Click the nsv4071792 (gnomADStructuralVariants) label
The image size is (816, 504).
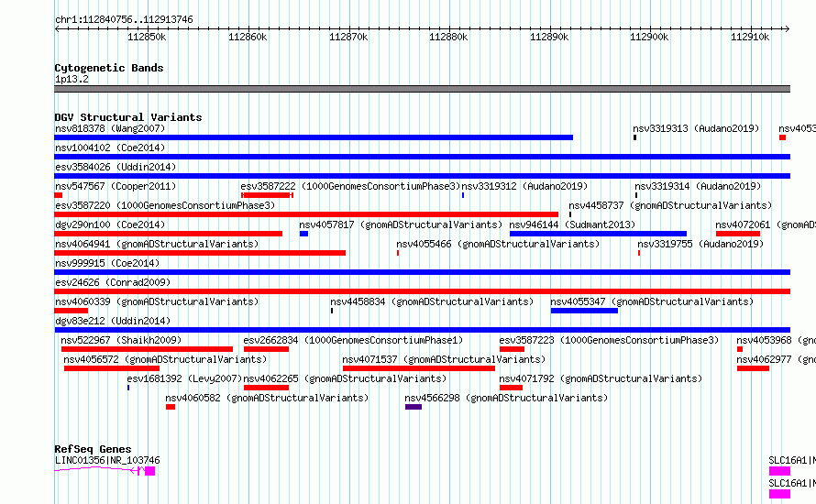[601, 378]
